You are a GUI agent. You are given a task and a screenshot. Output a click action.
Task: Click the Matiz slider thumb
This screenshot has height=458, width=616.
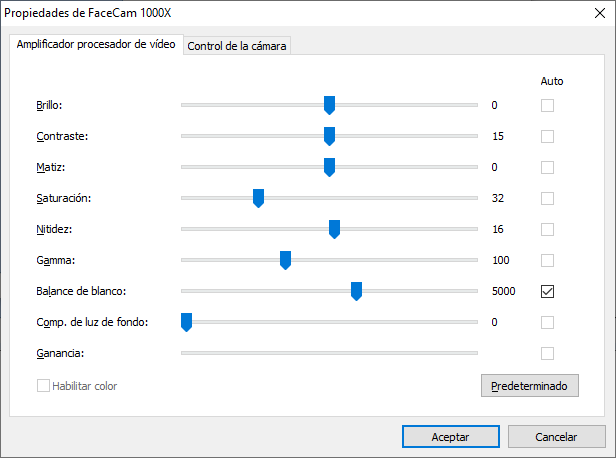click(x=329, y=167)
